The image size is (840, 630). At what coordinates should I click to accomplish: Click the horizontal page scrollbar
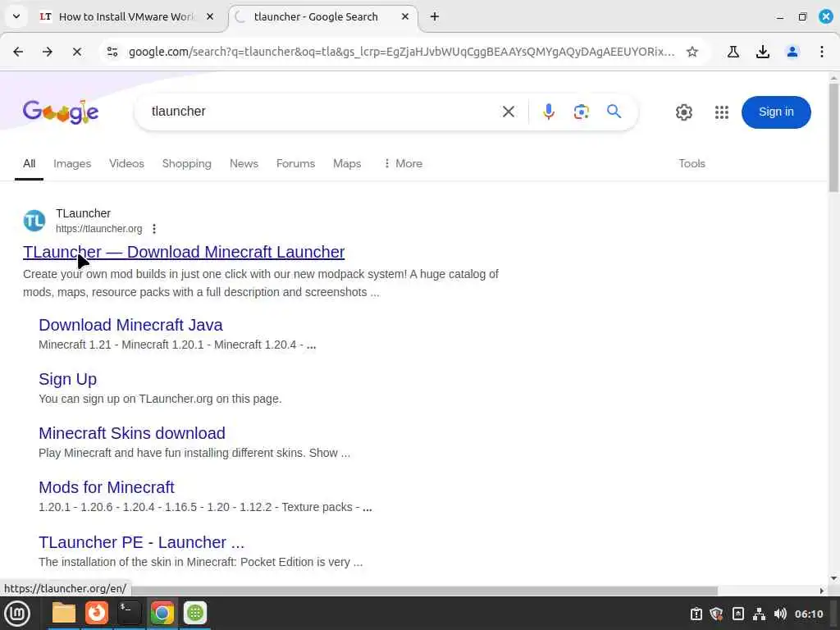pyautogui.click(x=423, y=591)
